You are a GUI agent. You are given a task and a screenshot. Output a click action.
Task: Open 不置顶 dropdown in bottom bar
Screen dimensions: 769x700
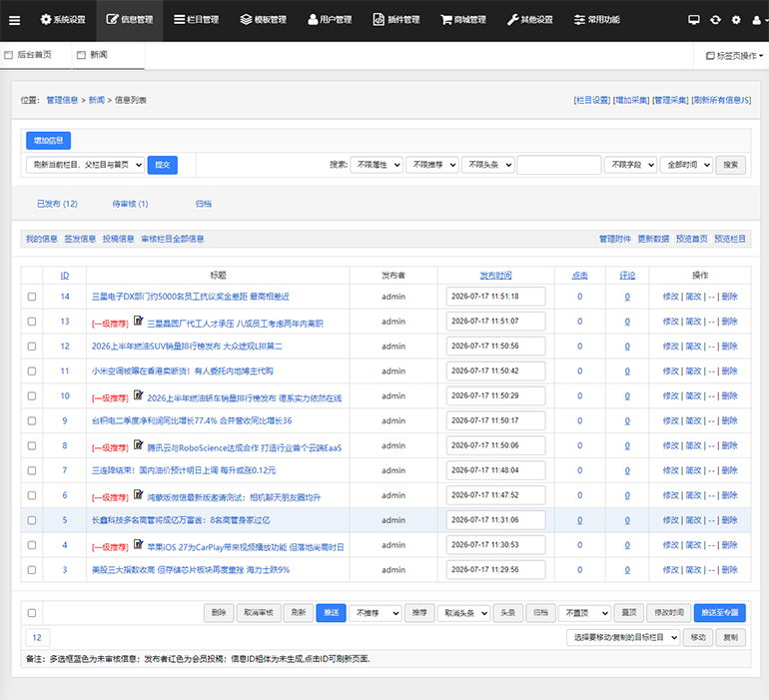584,613
